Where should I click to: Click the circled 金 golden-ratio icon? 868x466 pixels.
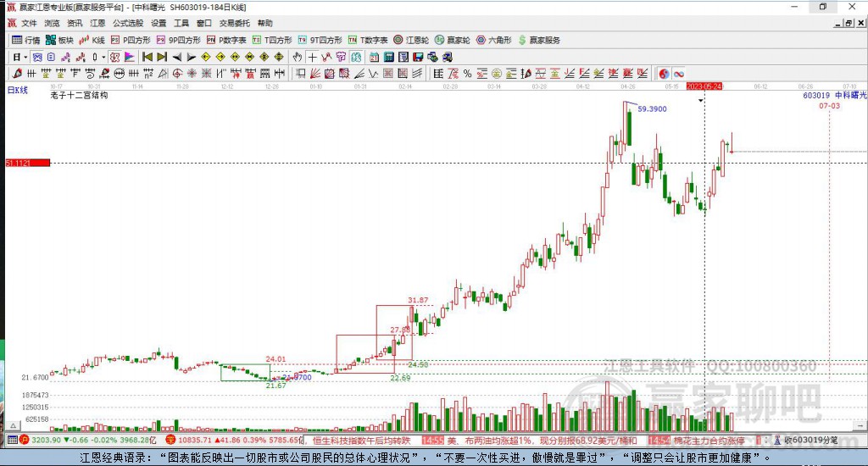[497, 74]
